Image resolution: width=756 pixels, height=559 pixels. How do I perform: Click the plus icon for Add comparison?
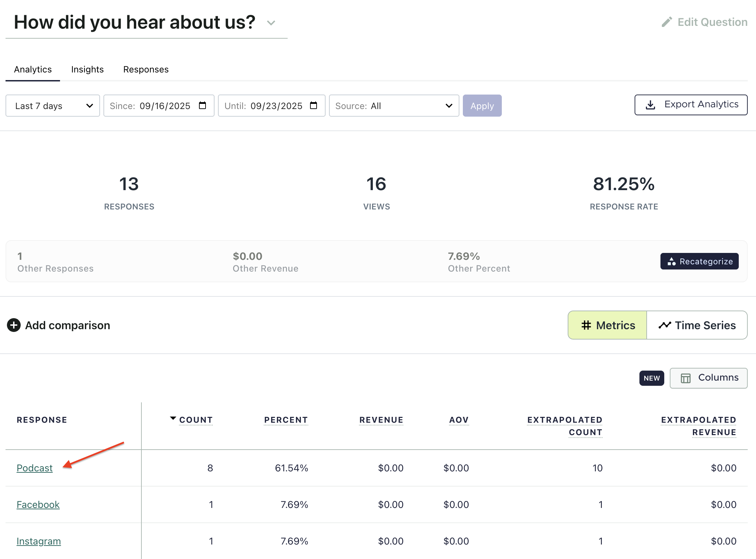click(x=14, y=325)
